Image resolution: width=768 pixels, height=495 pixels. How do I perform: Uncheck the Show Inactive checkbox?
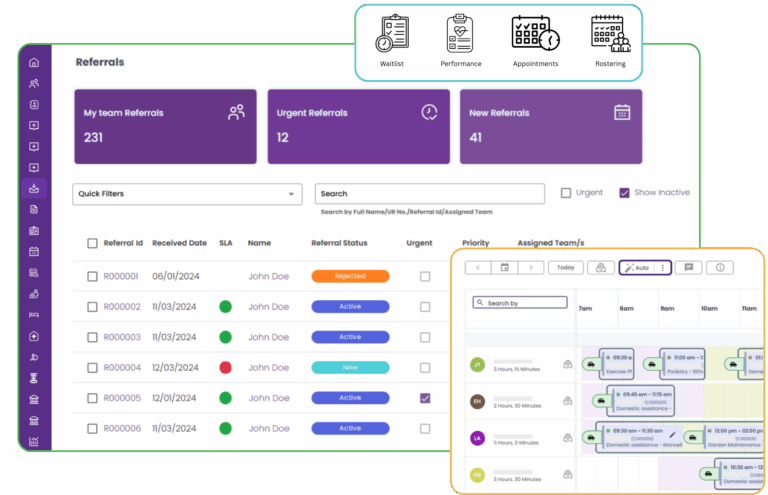tap(625, 193)
